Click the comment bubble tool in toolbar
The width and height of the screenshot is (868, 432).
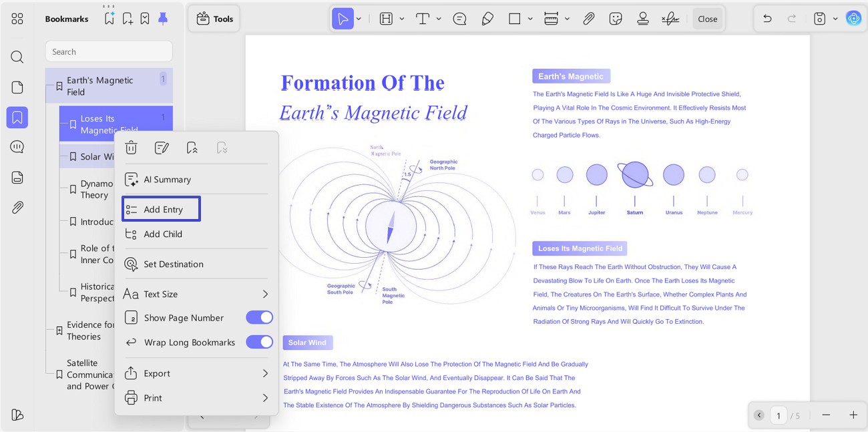click(459, 19)
